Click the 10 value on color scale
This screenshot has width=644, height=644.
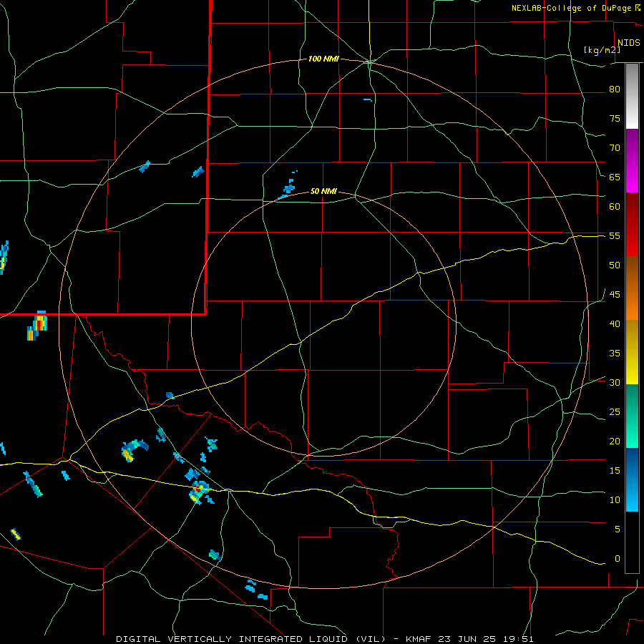pyautogui.click(x=615, y=500)
